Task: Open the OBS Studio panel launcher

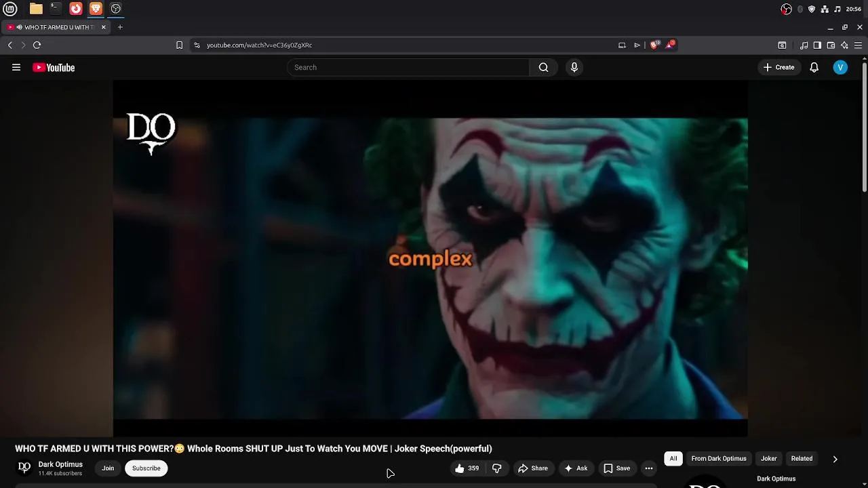Action: (x=116, y=9)
